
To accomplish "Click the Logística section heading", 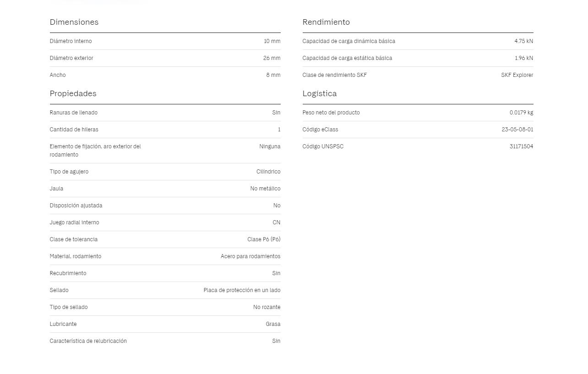I will pyautogui.click(x=319, y=93).
